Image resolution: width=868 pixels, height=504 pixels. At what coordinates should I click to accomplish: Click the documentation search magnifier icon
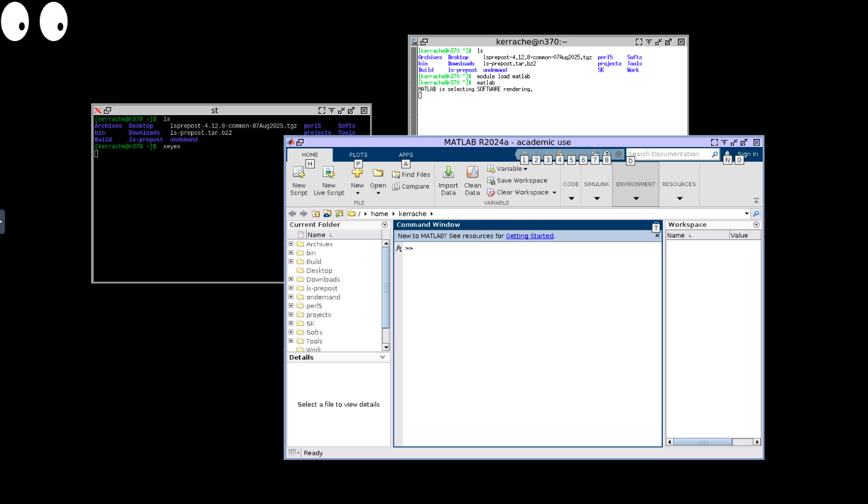tap(715, 154)
